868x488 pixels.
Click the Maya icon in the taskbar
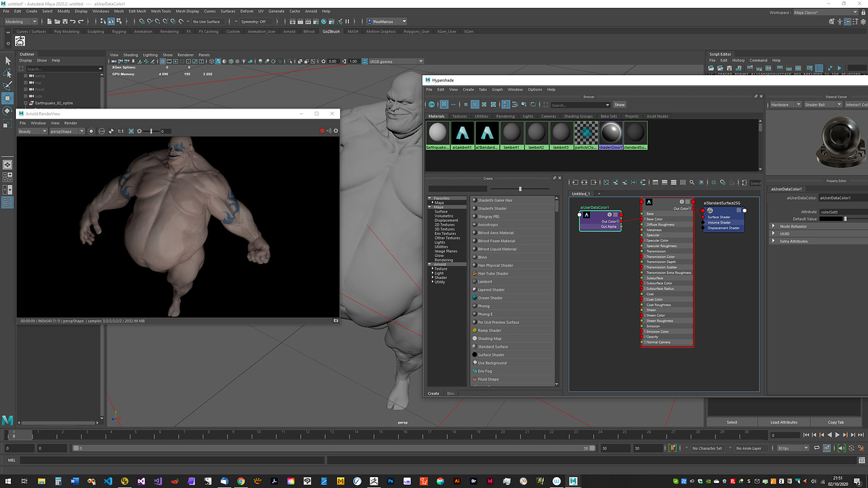[x=572, y=480]
